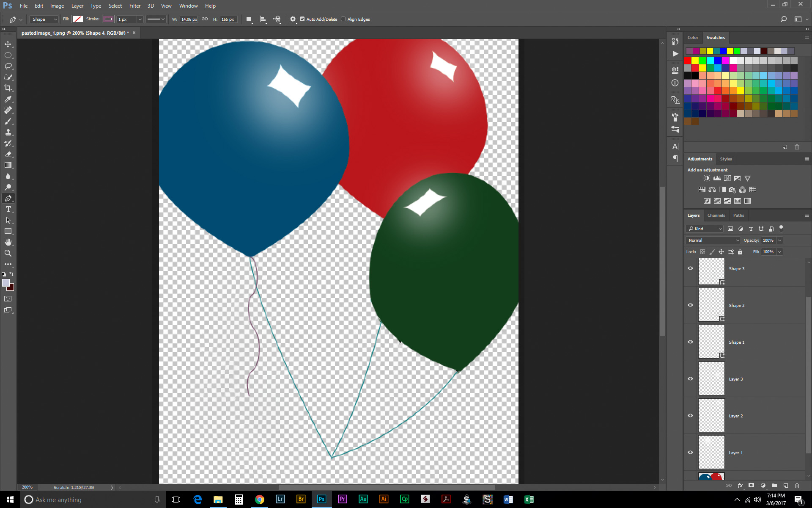812x508 pixels.
Task: Open the Layer menu
Action: coord(77,6)
